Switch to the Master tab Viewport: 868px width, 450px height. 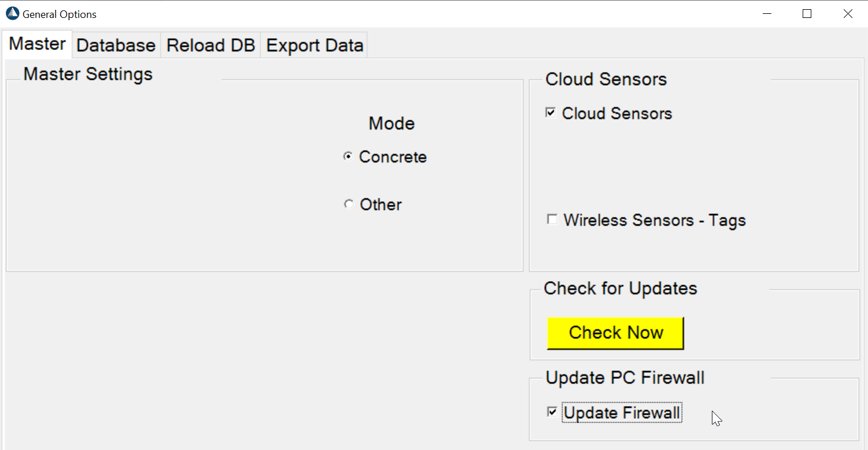38,44
